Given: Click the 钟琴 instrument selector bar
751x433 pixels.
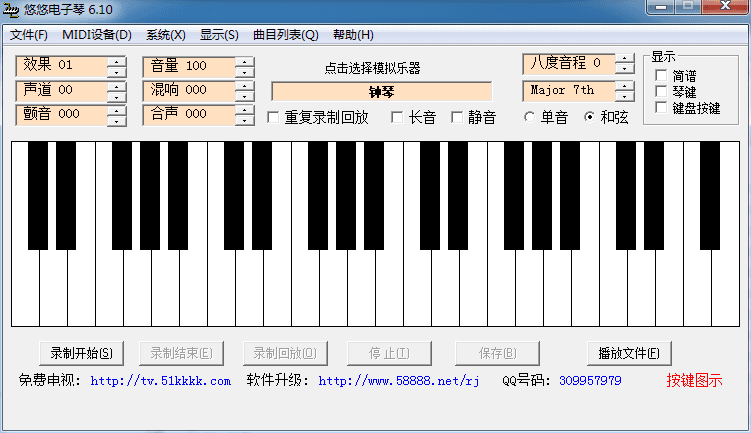Looking at the screenshot, I should (381, 91).
